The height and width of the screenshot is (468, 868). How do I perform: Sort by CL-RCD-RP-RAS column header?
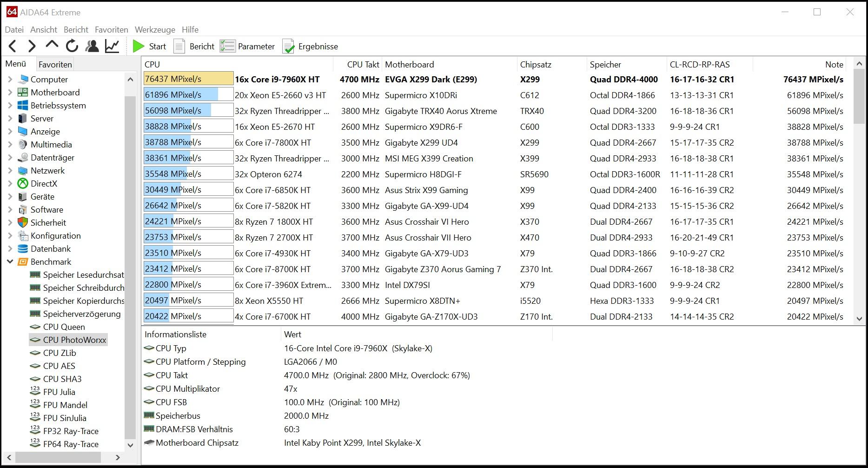point(709,65)
